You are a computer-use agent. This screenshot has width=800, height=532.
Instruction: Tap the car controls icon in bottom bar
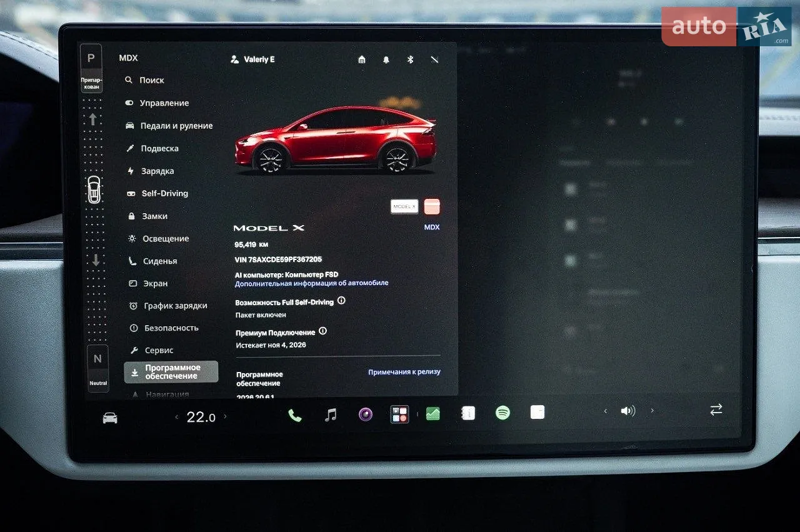coord(110,418)
